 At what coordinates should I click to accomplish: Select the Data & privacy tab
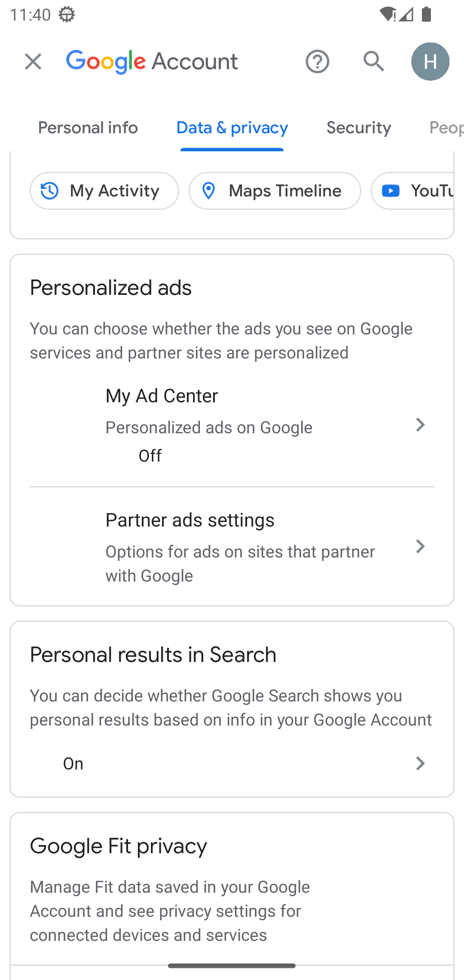[232, 128]
